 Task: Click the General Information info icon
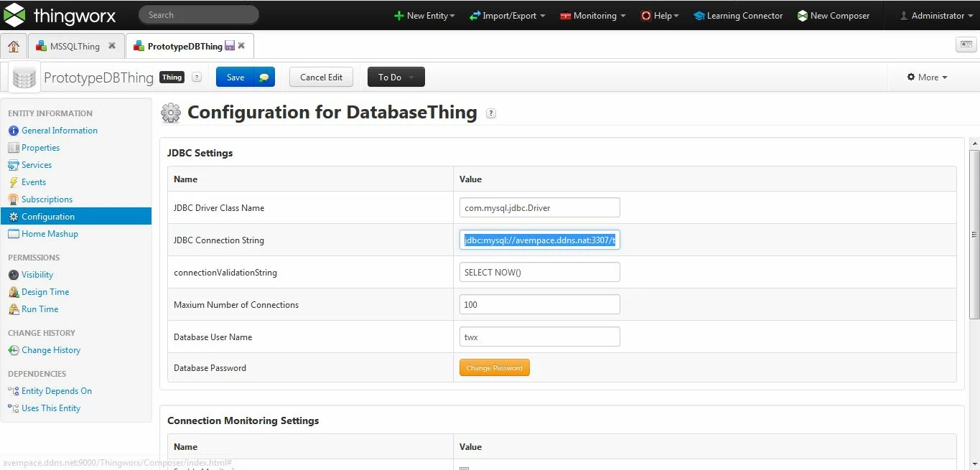(14, 131)
